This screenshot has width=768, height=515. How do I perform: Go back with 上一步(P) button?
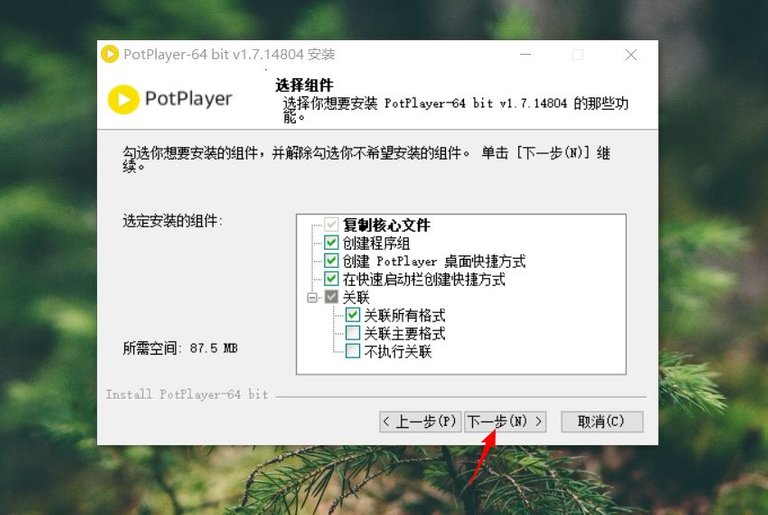(x=420, y=421)
